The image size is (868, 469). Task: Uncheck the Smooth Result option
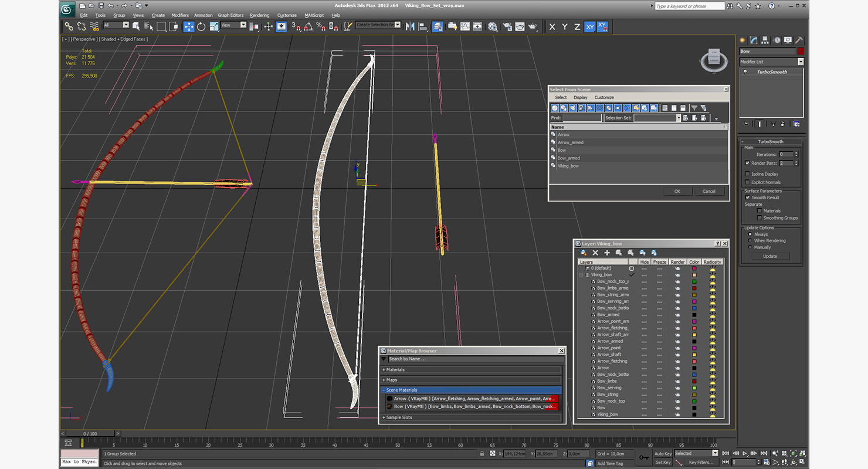click(x=747, y=198)
